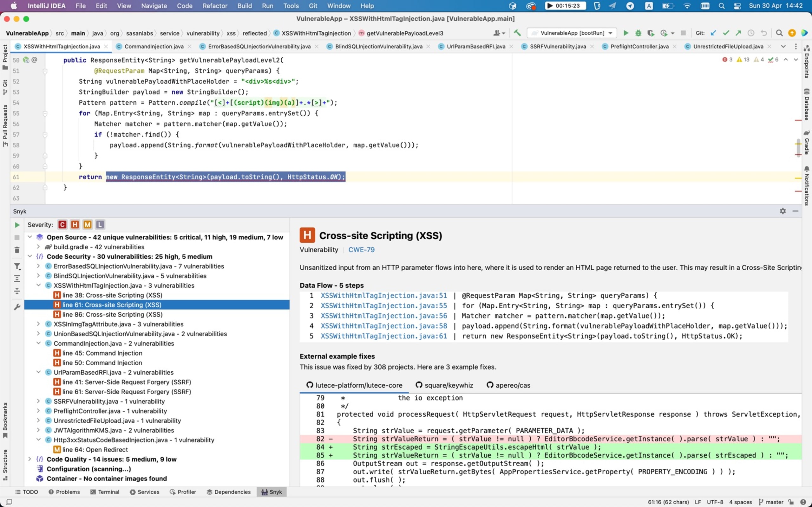Toggle the High severity filter
The height and width of the screenshot is (507, 812).
click(75, 225)
